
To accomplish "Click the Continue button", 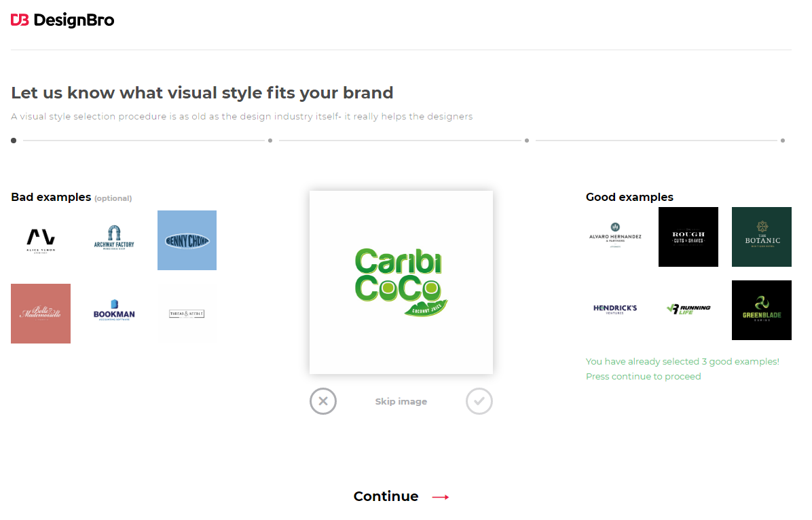I will 401,496.
